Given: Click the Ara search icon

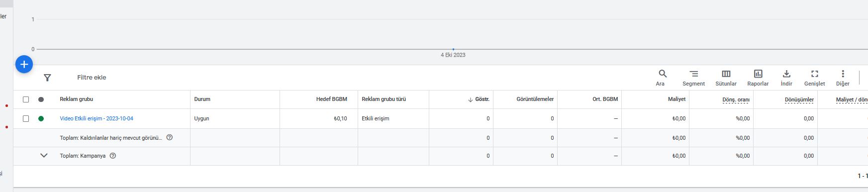Looking at the screenshot, I should [x=662, y=74].
